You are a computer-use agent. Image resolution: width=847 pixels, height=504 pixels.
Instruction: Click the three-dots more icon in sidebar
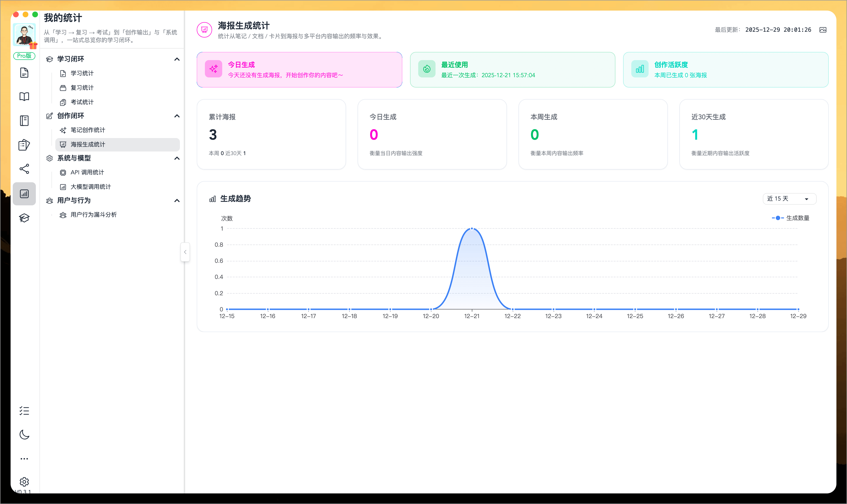click(24, 459)
